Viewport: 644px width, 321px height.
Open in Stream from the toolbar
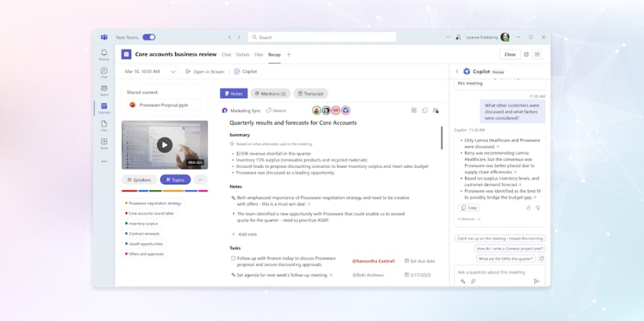[x=205, y=71]
